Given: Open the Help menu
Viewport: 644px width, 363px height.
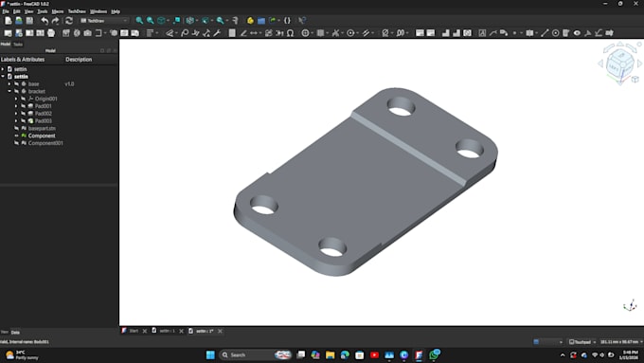Looking at the screenshot, I should (116, 11).
